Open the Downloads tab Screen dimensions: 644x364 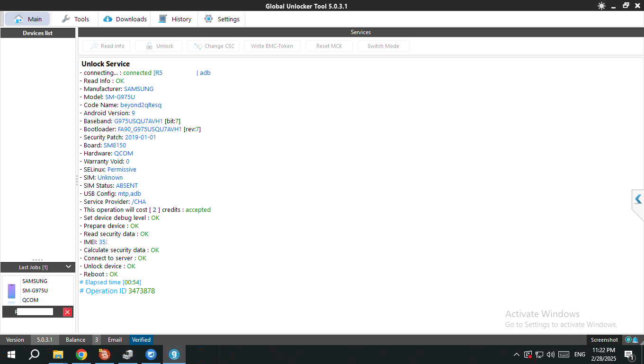pyautogui.click(x=125, y=19)
